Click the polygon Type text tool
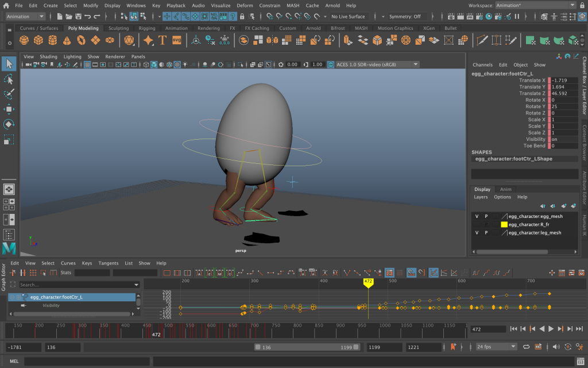Screen dimensions: 588x368 tap(163, 40)
